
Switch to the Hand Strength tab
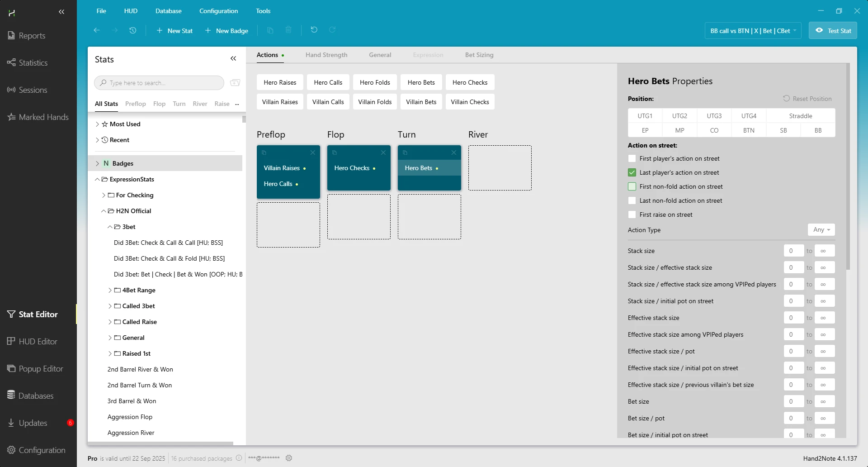coord(326,55)
